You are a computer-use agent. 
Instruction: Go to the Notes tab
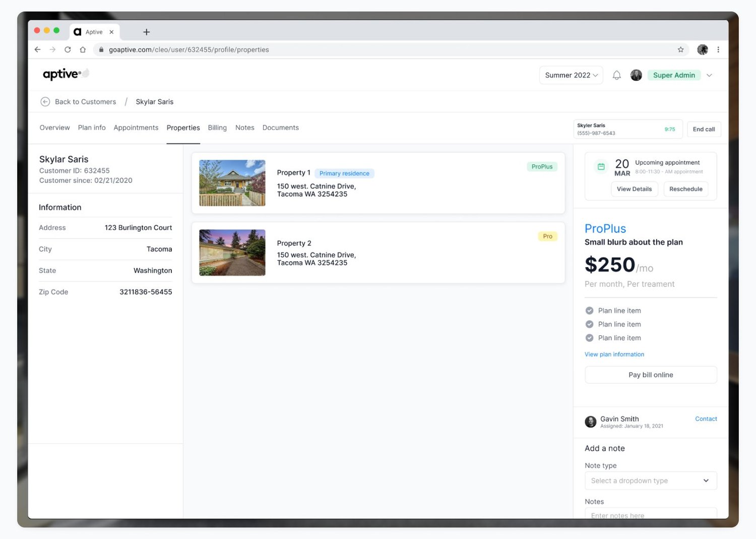click(245, 128)
